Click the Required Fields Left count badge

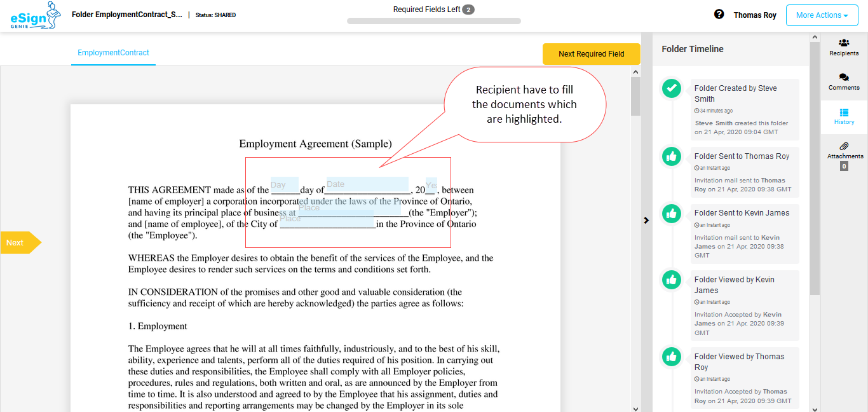point(468,10)
